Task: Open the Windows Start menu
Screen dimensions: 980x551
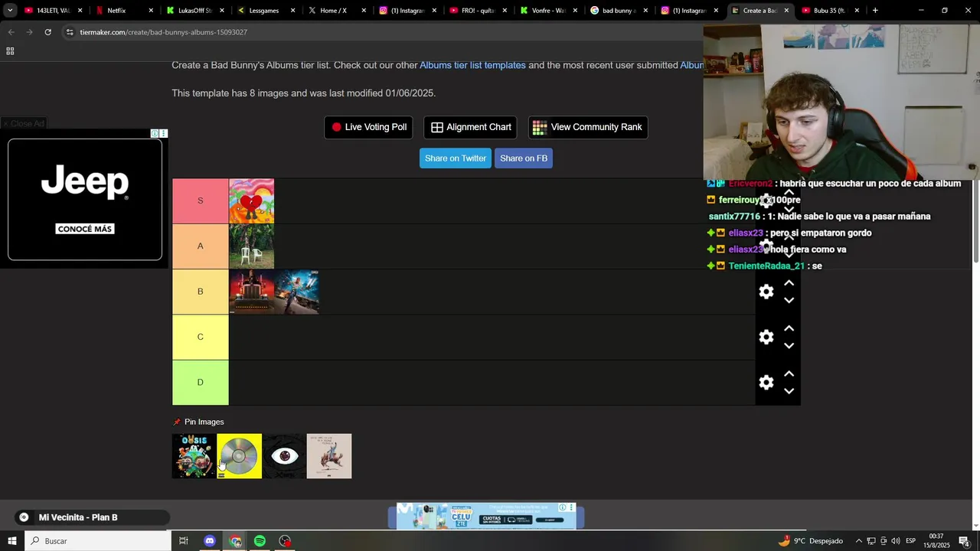Action: pyautogui.click(x=12, y=541)
